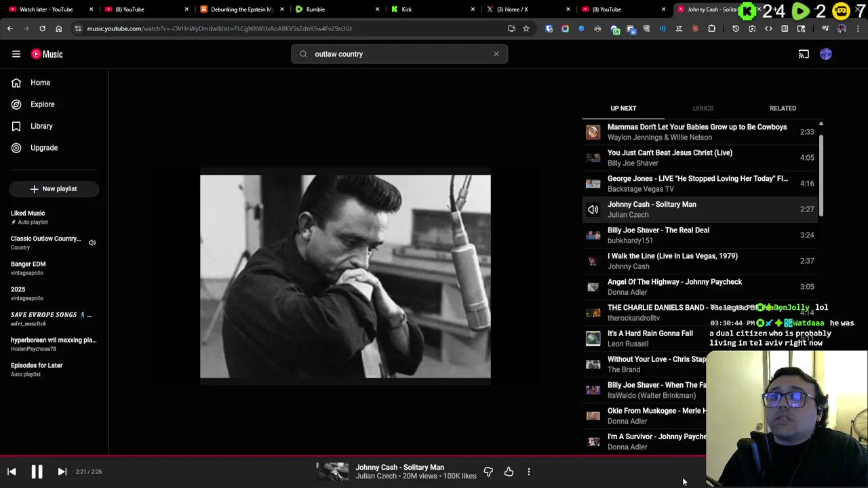The width and height of the screenshot is (868, 488).
Task: Click the Johnny Cash video player image
Action: point(345,277)
